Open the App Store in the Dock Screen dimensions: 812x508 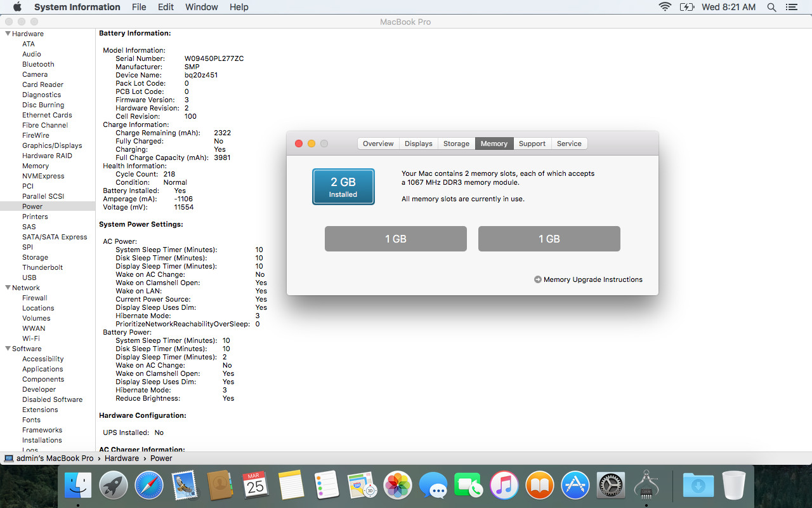tap(575, 486)
